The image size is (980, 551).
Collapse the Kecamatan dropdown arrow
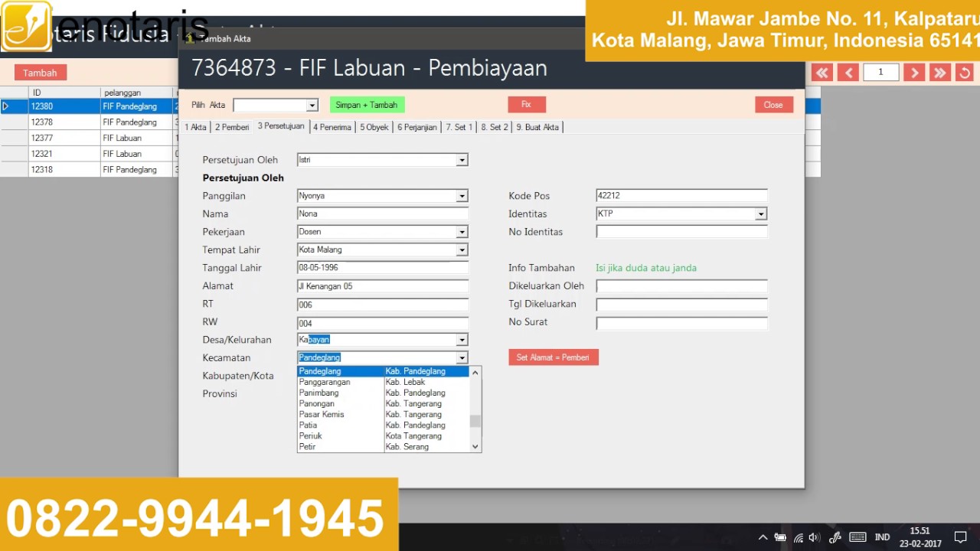462,357
